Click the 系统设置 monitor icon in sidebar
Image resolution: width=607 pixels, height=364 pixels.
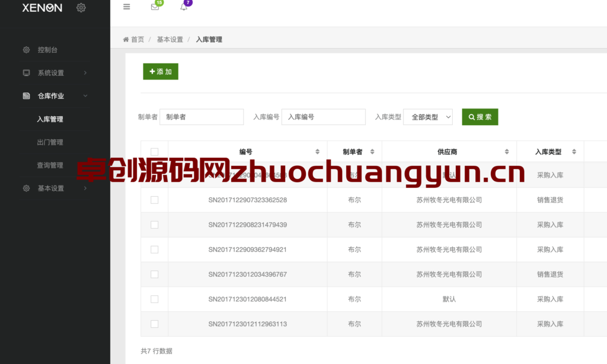pos(26,73)
